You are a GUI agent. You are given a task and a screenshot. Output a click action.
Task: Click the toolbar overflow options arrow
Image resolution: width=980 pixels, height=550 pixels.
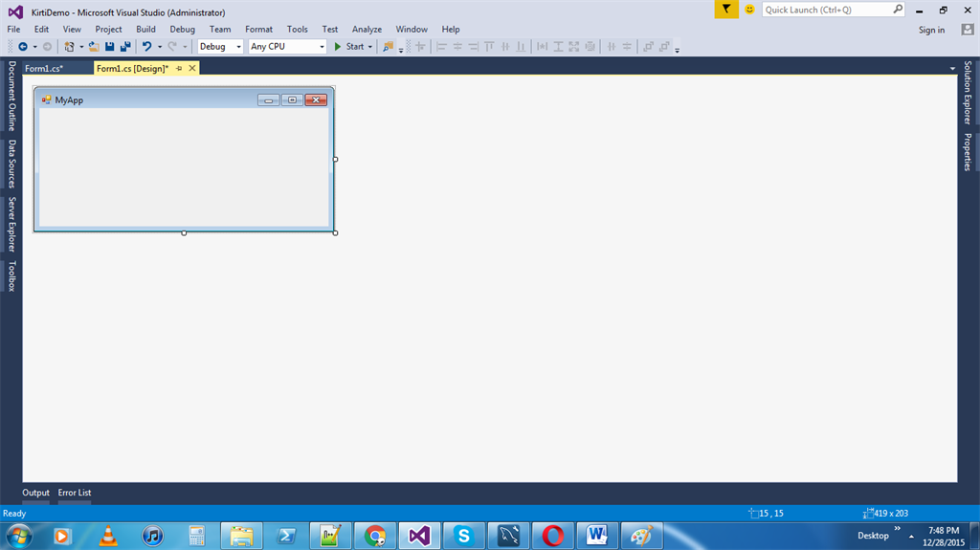(x=677, y=50)
